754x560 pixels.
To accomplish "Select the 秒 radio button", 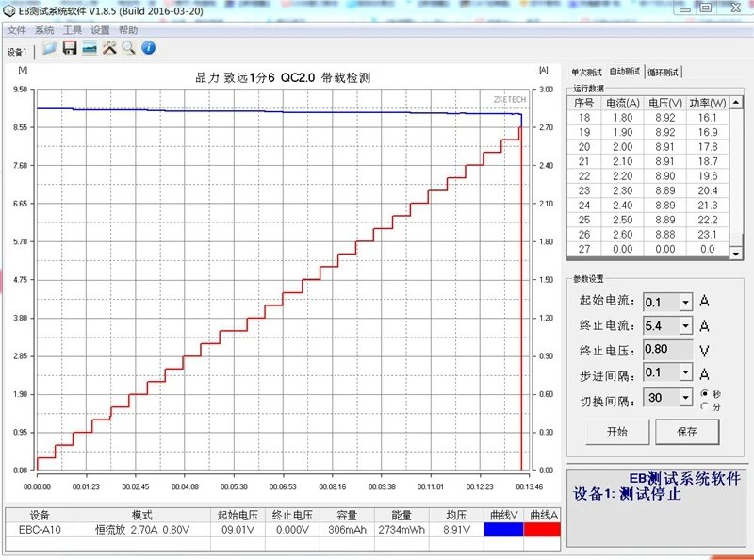I will 704,393.
